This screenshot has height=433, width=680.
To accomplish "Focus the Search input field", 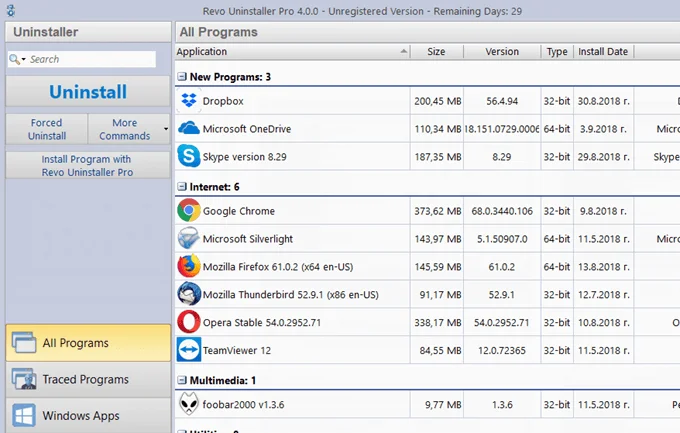I will pos(90,59).
